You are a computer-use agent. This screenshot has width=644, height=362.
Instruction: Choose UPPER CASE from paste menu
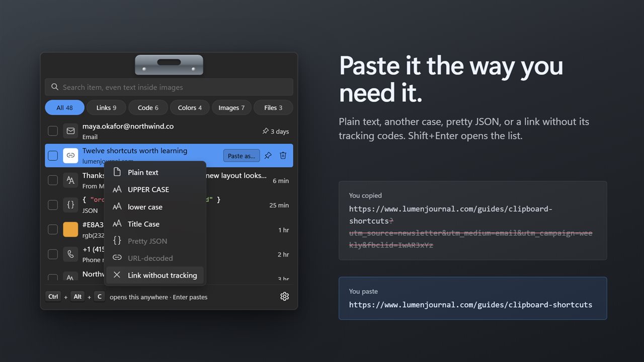(155, 190)
